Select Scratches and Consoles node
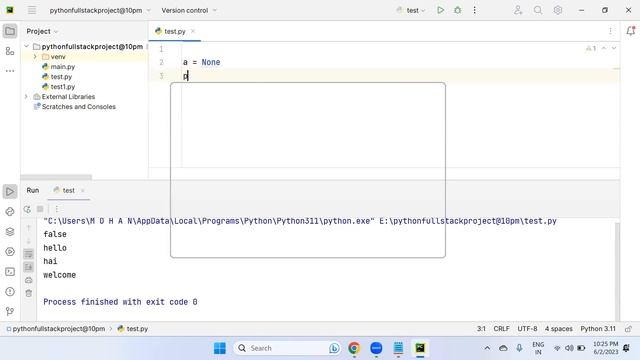 tap(79, 107)
